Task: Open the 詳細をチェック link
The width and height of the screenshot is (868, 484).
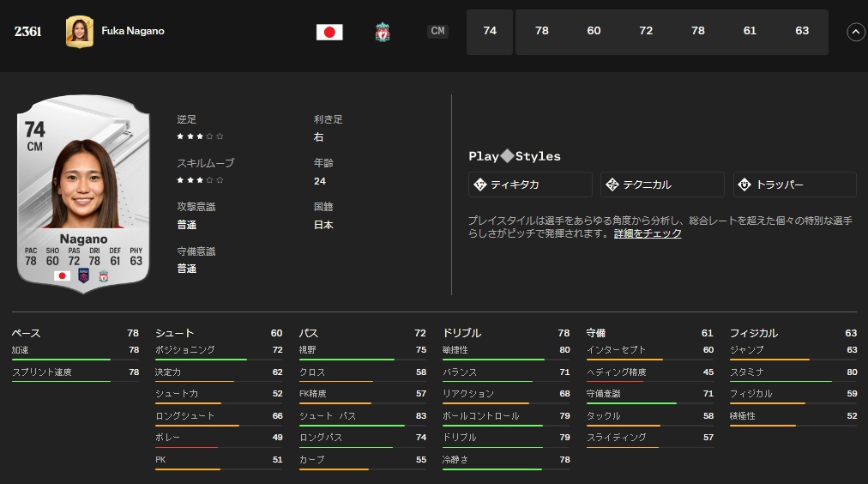Action: (648, 233)
